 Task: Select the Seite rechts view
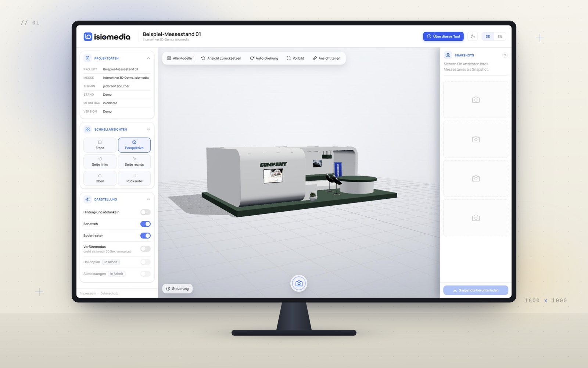pyautogui.click(x=134, y=162)
